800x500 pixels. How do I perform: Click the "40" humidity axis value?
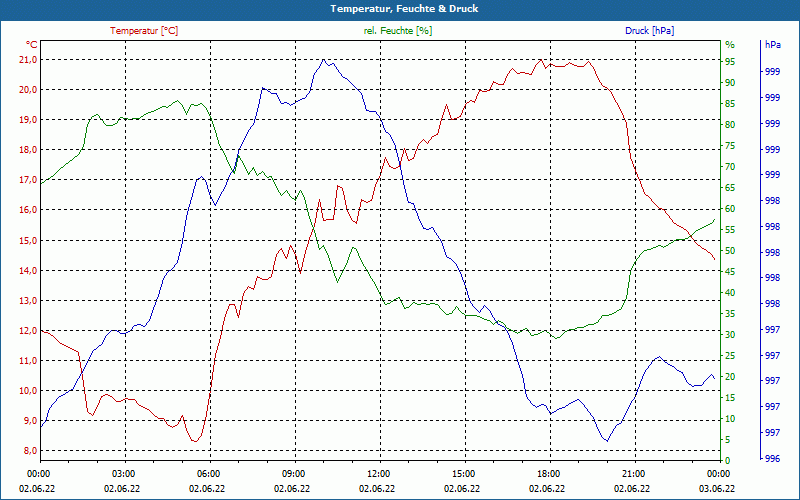730,293
